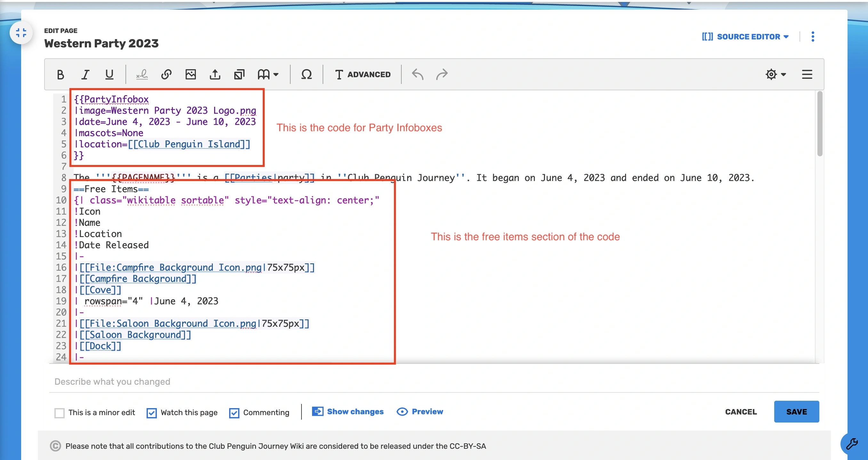The height and width of the screenshot is (460, 868).
Task: Open the upload file tool
Action: [215, 74]
